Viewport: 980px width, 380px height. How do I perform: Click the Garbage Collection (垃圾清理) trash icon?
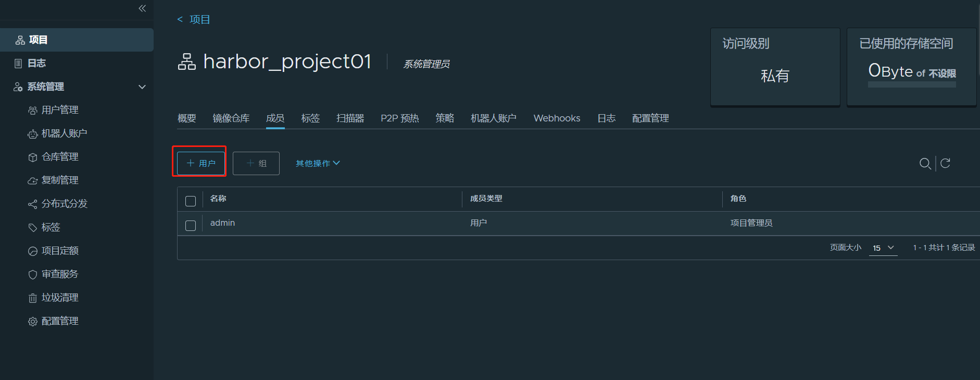tap(33, 298)
